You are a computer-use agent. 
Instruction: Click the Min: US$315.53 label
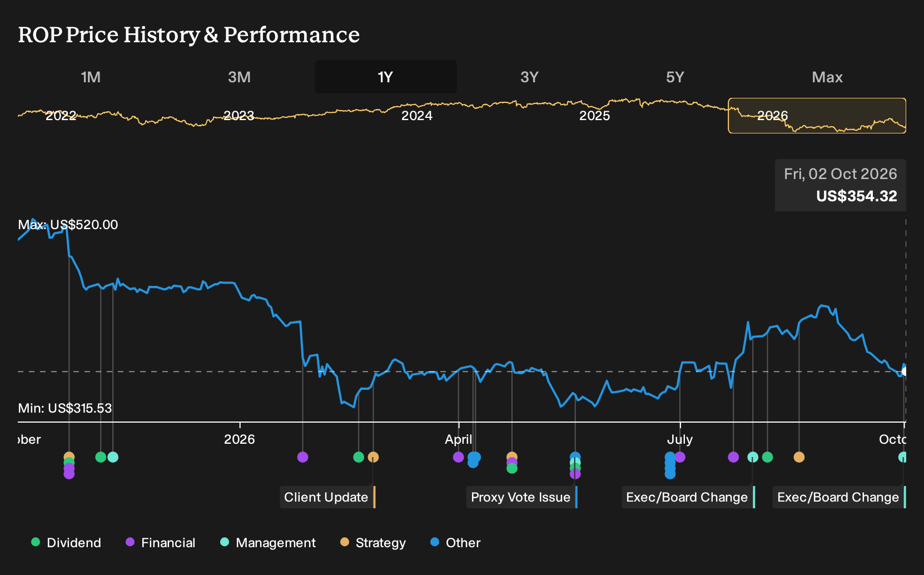pyautogui.click(x=65, y=408)
